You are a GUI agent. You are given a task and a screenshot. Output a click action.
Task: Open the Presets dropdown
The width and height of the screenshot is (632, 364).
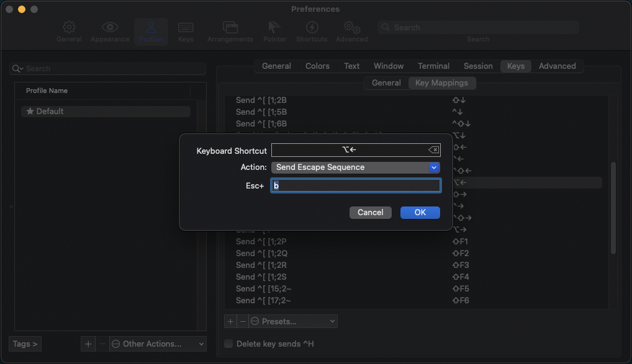coord(293,321)
